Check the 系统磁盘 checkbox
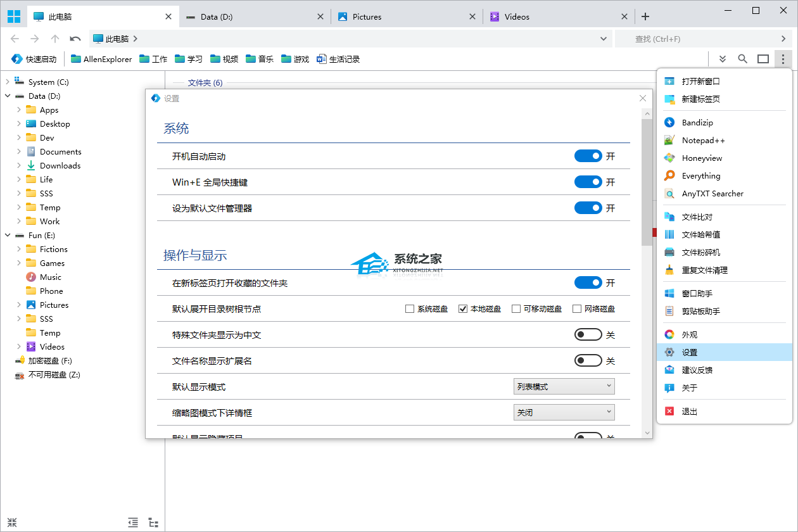This screenshot has width=798, height=532. [x=410, y=309]
